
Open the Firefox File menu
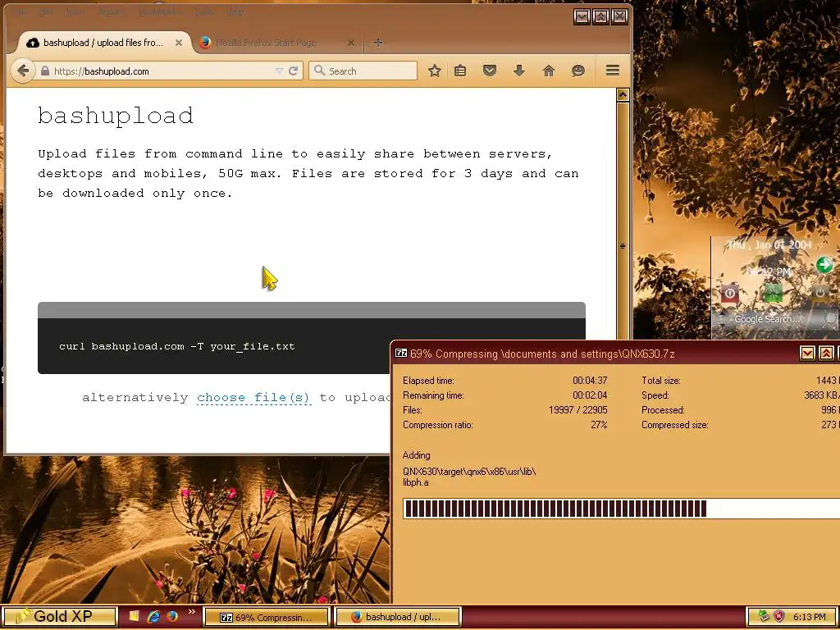(20, 11)
